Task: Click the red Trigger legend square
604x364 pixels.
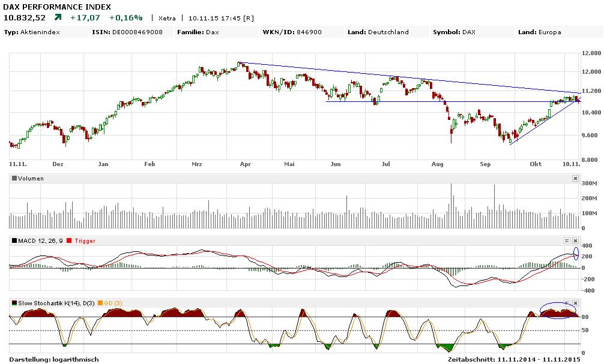Action: (x=69, y=240)
